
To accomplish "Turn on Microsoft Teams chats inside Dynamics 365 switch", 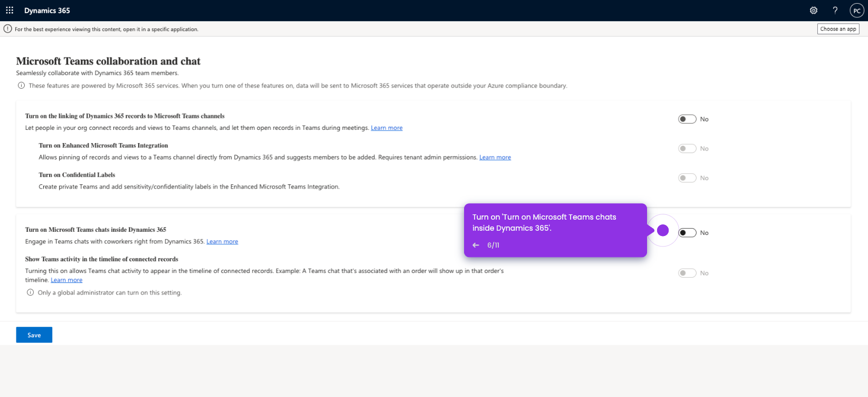I will [687, 233].
